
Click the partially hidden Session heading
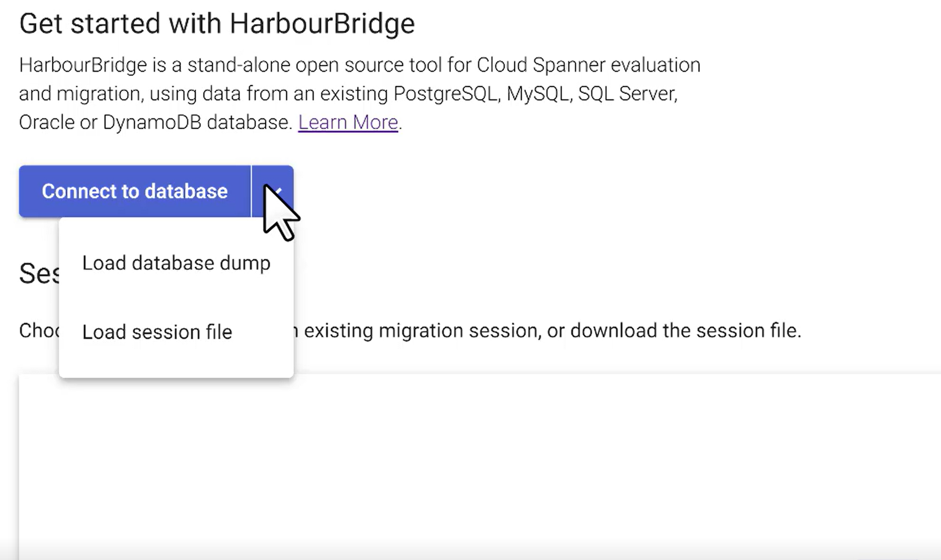coord(38,274)
